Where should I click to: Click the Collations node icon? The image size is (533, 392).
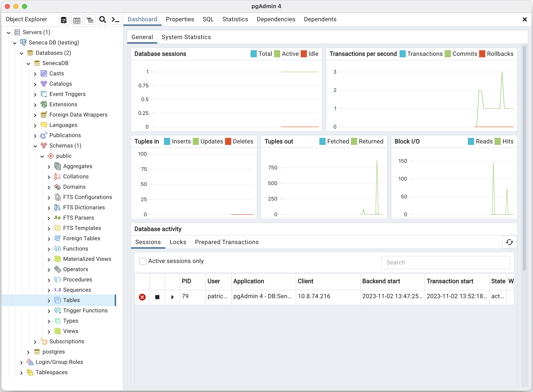[58, 176]
